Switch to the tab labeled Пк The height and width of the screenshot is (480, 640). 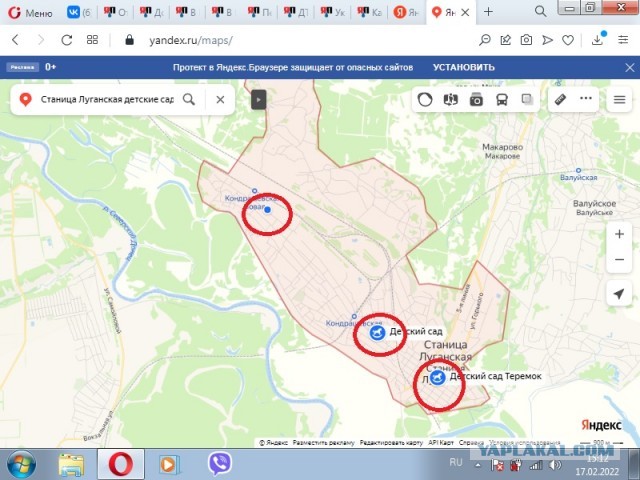[x=260, y=12]
